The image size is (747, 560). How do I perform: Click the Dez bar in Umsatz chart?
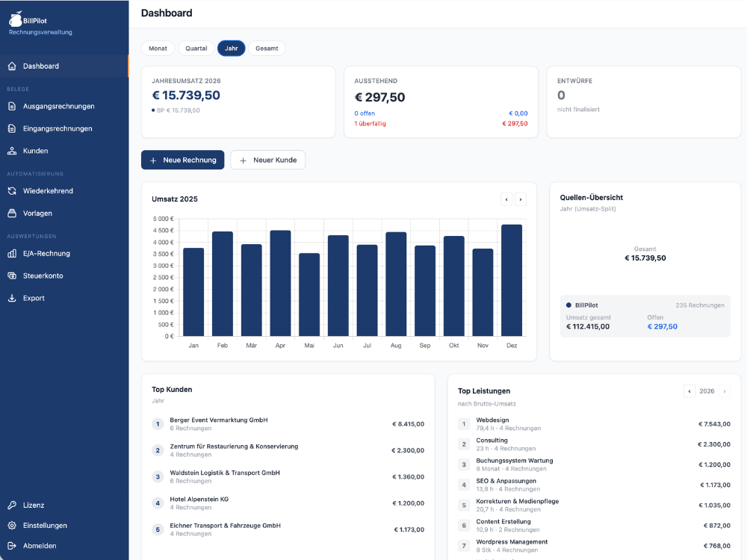point(512,281)
